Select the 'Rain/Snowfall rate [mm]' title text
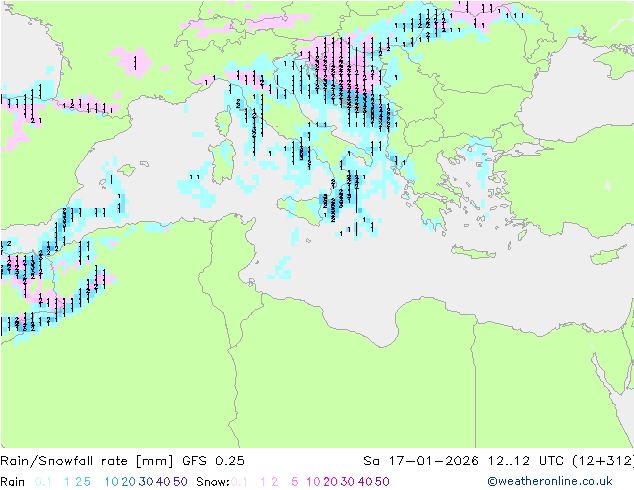Viewport: 634px width, 490px height. coord(87,461)
